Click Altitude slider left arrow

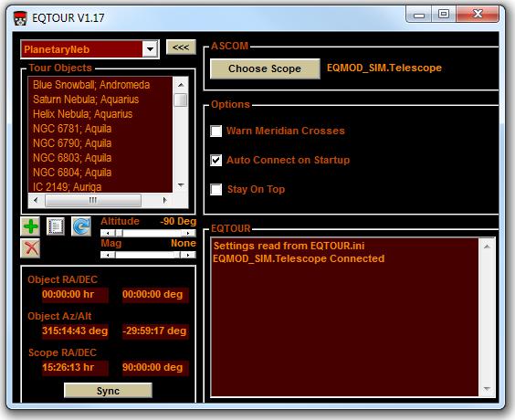point(108,233)
